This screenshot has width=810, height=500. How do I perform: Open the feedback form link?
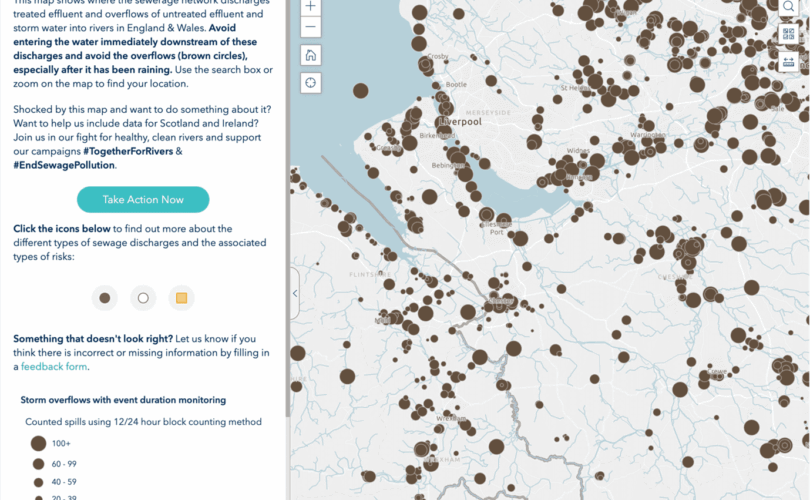coord(54,367)
